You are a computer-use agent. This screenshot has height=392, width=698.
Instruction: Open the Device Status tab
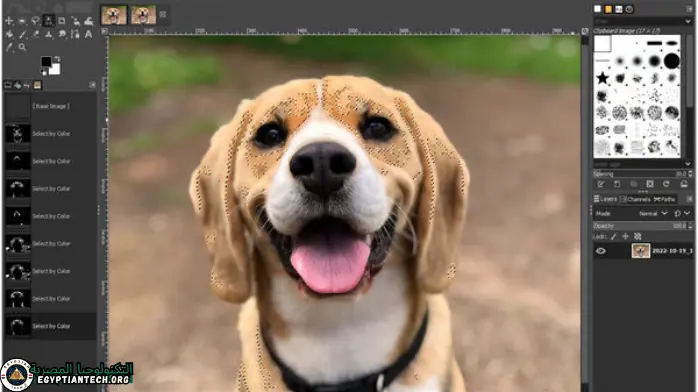click(x=17, y=85)
